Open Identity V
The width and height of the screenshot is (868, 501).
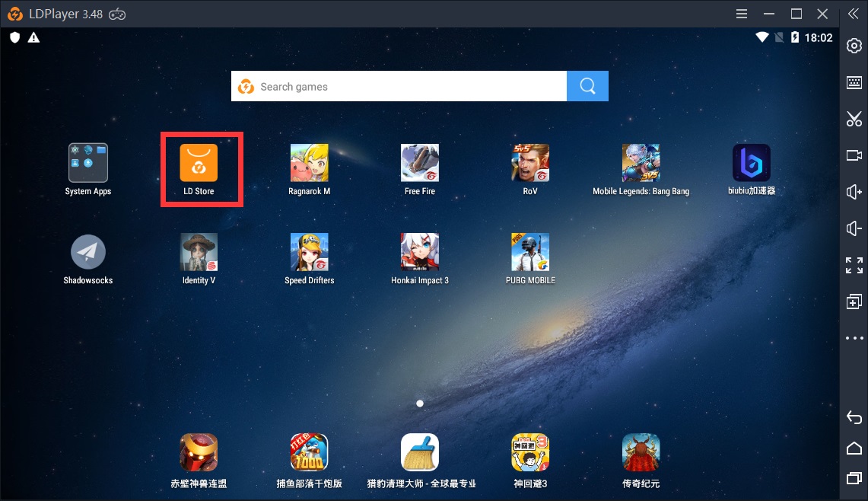click(x=199, y=251)
